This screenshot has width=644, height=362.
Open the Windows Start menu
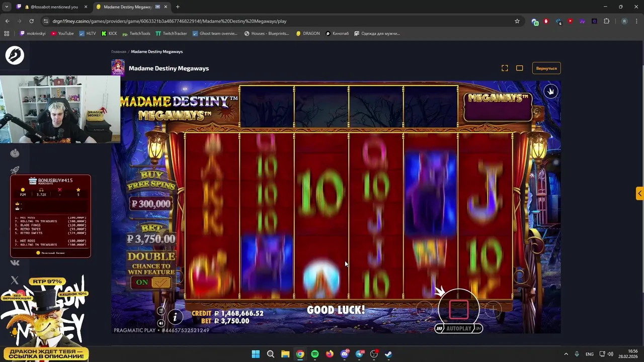(256, 354)
